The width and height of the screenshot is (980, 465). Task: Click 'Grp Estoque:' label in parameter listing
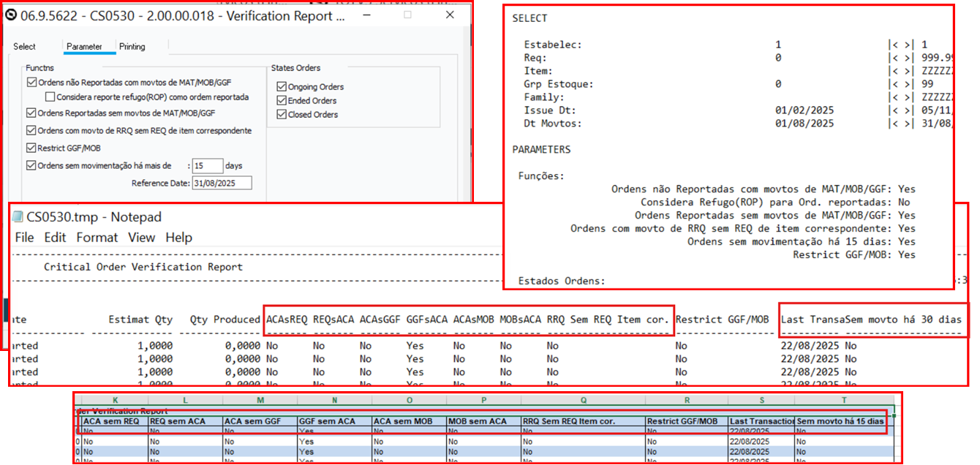pos(559,84)
